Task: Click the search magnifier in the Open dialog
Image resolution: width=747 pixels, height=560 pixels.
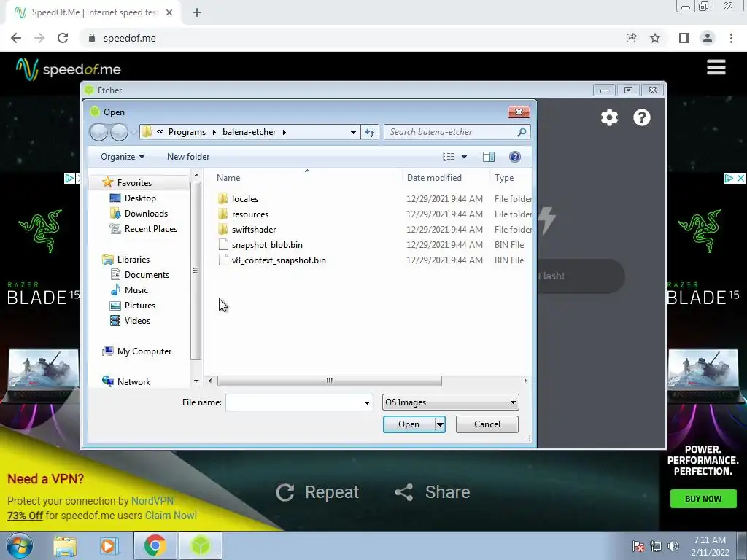Action: (522, 132)
